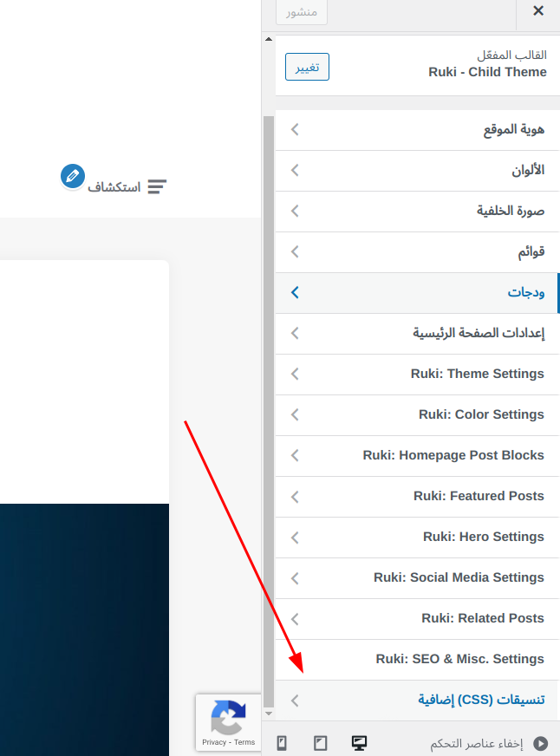Viewport: 560px width, 756px height.
Task: Click the استكشاف hamburger menu icon
Action: pyautogui.click(x=157, y=186)
